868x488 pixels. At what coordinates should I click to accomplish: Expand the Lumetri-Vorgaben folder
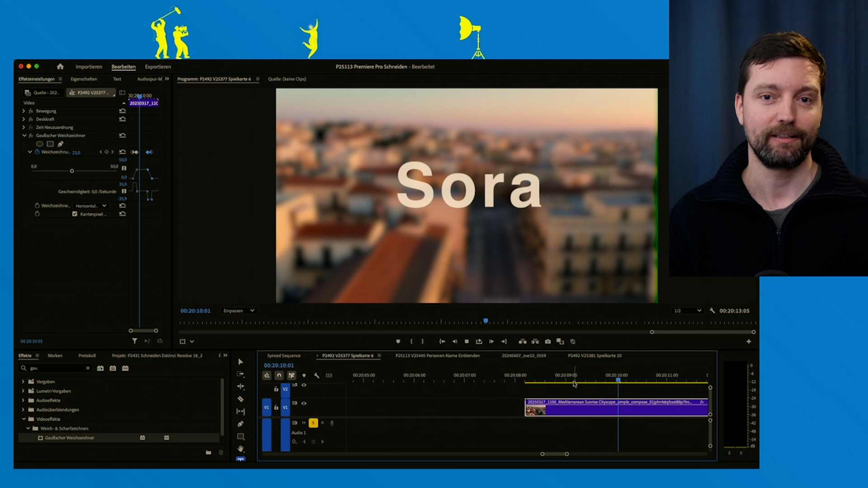(23, 391)
